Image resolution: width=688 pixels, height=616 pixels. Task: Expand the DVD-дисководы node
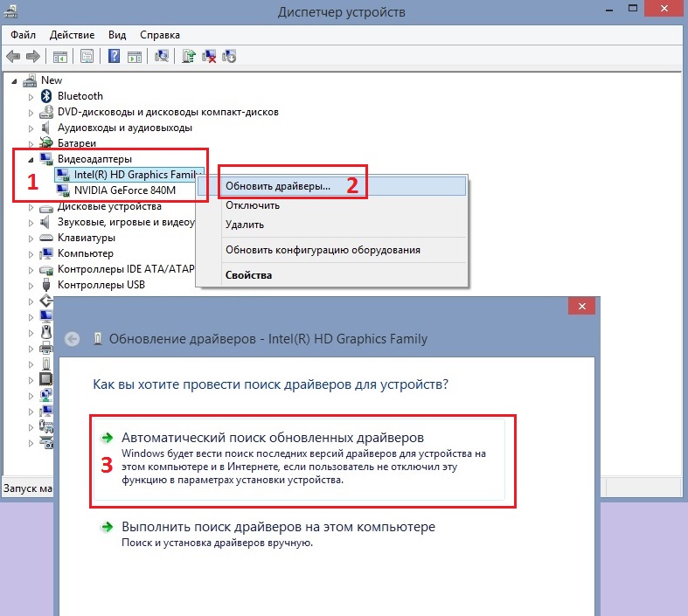click(31, 113)
